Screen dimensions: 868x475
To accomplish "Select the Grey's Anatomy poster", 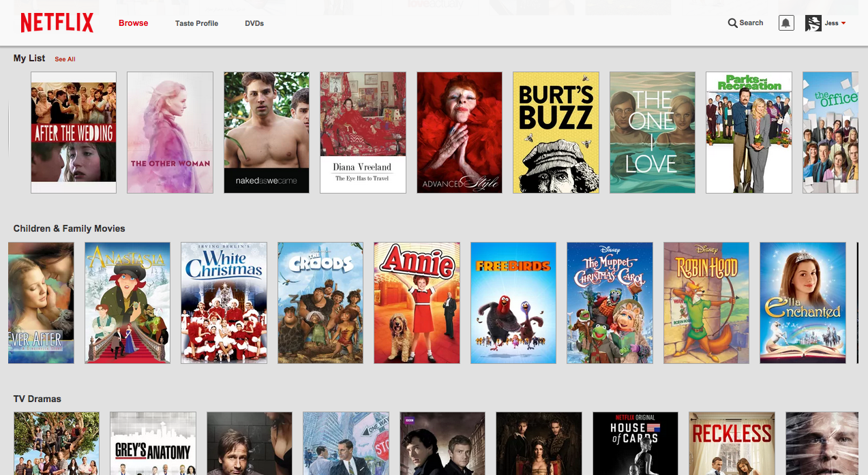I will click(153, 443).
